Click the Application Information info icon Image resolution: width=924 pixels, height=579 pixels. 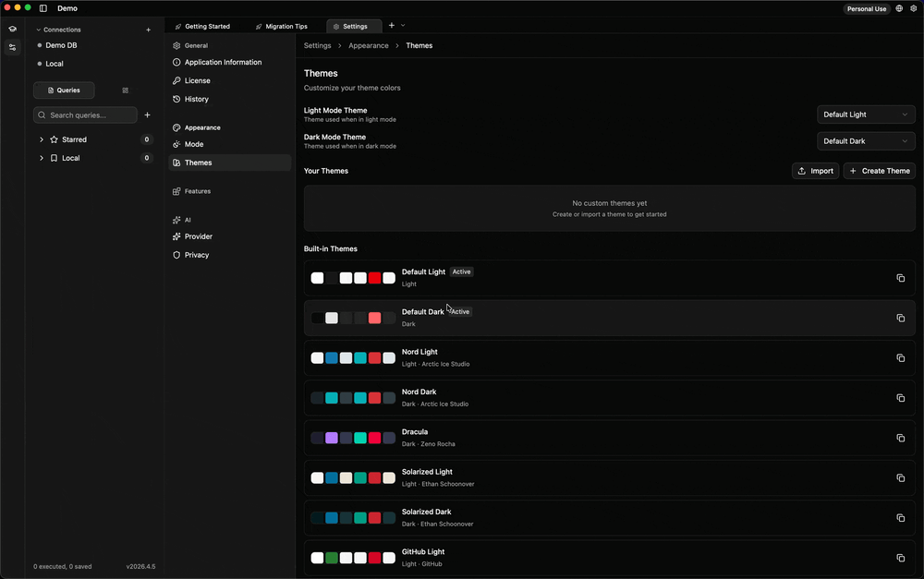tap(176, 62)
